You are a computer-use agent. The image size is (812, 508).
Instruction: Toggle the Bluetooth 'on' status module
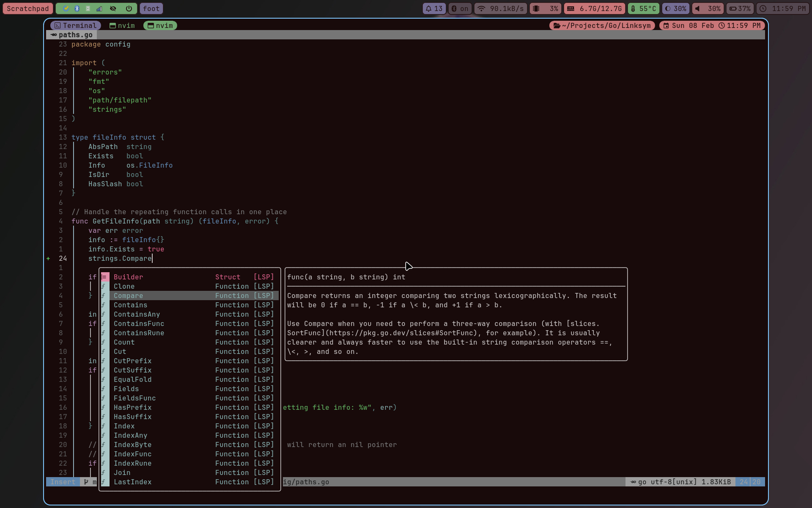point(460,8)
